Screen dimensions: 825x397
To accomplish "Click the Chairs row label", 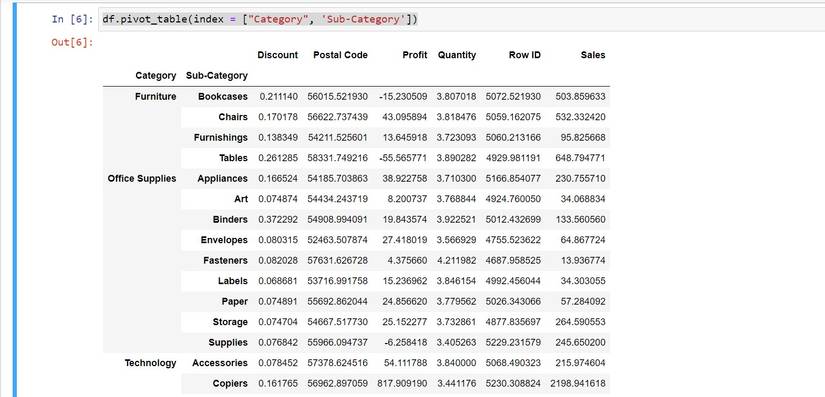I will pyautogui.click(x=233, y=117).
